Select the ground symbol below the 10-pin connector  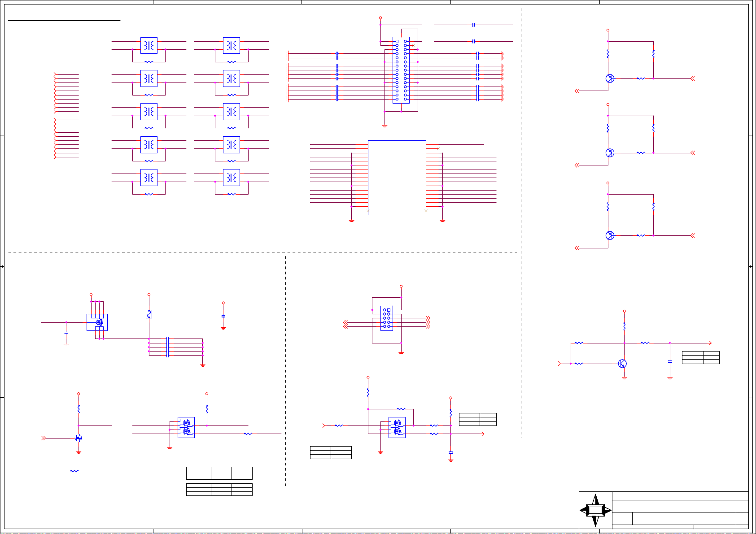pyautogui.click(x=401, y=353)
